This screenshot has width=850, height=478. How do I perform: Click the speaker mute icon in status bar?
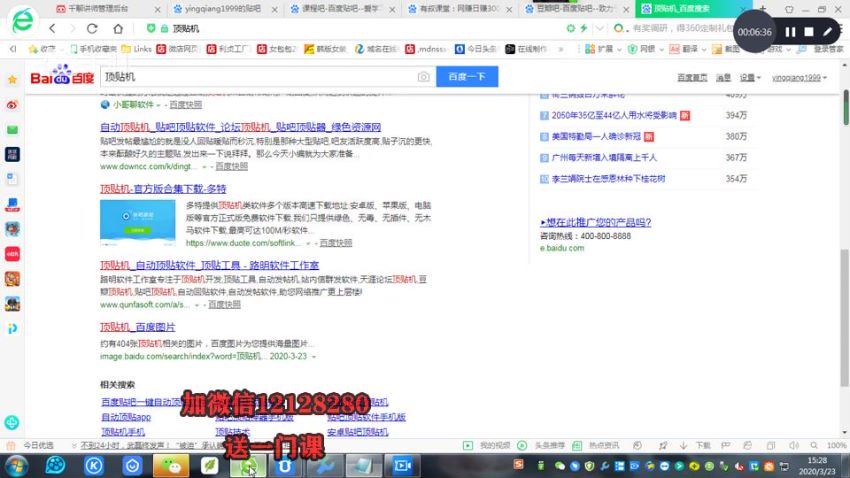794,445
